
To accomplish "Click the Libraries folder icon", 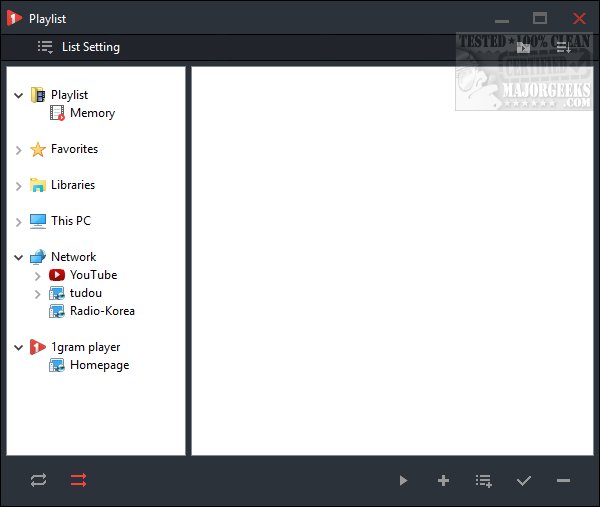I will [x=38, y=185].
